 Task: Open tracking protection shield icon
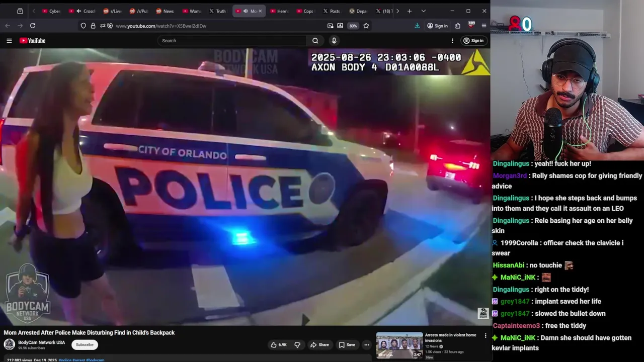pos(84,26)
